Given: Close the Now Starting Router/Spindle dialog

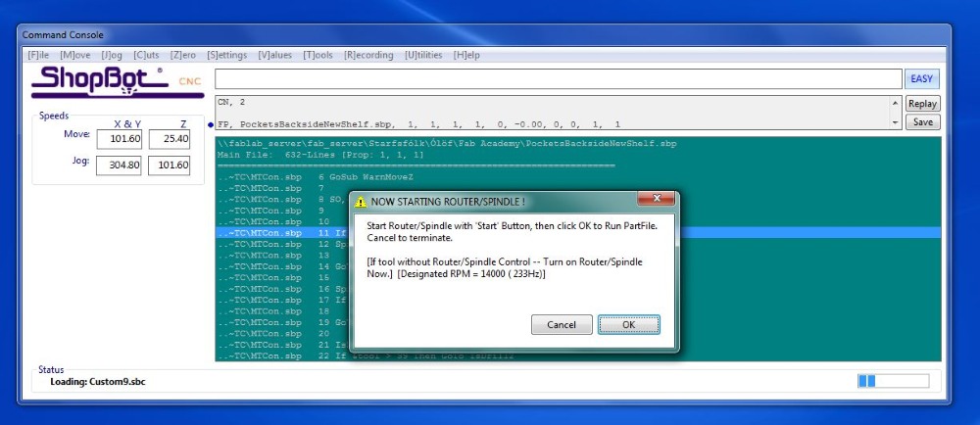Looking at the screenshot, I should 655,200.
